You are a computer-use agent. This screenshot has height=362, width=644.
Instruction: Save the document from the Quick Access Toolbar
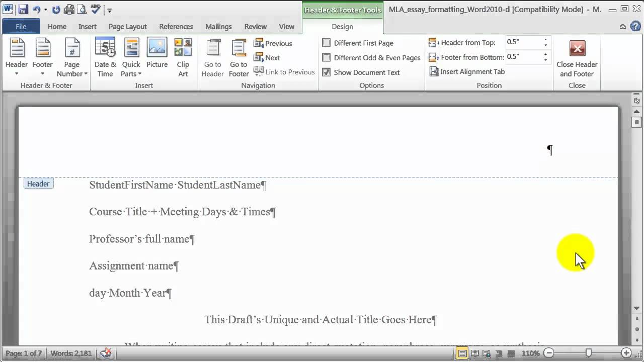(x=23, y=9)
